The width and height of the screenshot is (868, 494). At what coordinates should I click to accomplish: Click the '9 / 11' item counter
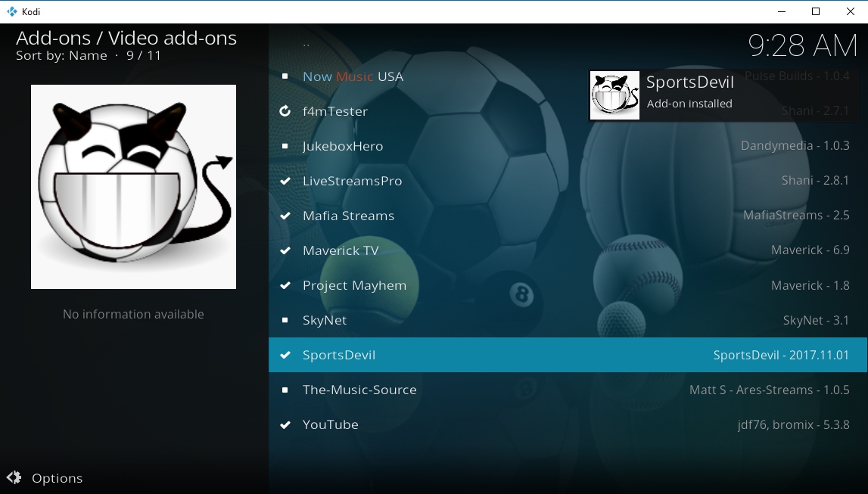pyautogui.click(x=144, y=56)
